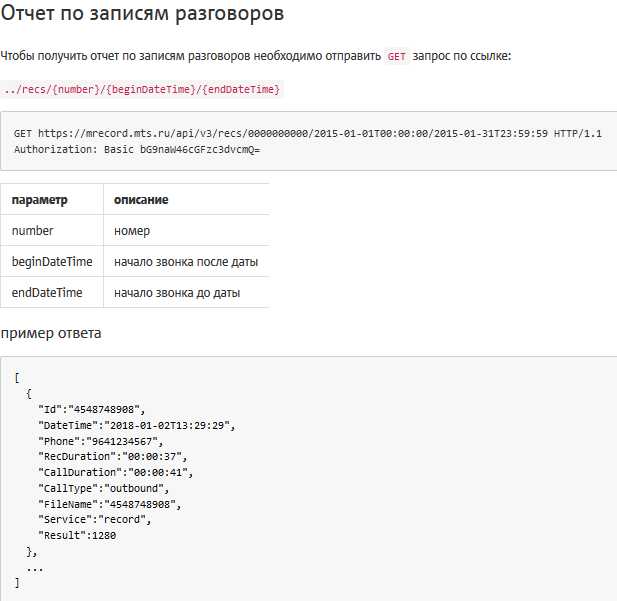The image size is (617, 601).
Task: Click the "Phone":"9641234567" line
Action: [x=100, y=441]
